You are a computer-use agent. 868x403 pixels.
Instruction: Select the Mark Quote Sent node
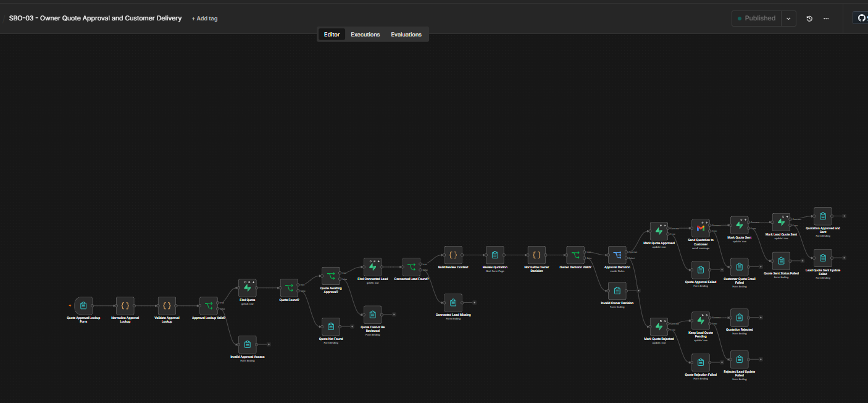[x=740, y=225]
